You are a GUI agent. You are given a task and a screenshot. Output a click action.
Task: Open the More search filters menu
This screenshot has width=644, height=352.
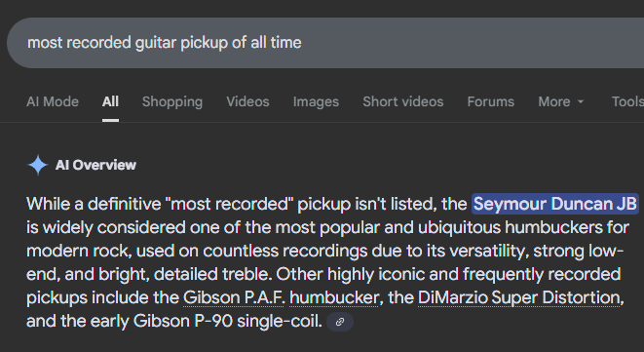(x=560, y=101)
